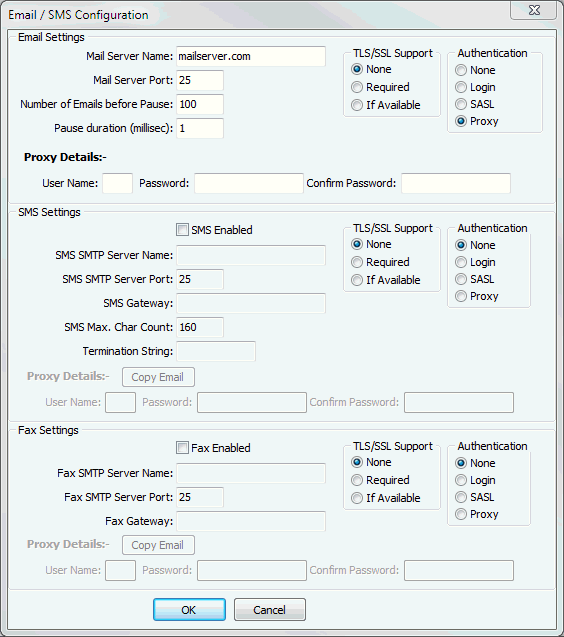This screenshot has height=637, width=564.
Task: Focus Email proxy Confirm Password field
Action: click(x=456, y=183)
